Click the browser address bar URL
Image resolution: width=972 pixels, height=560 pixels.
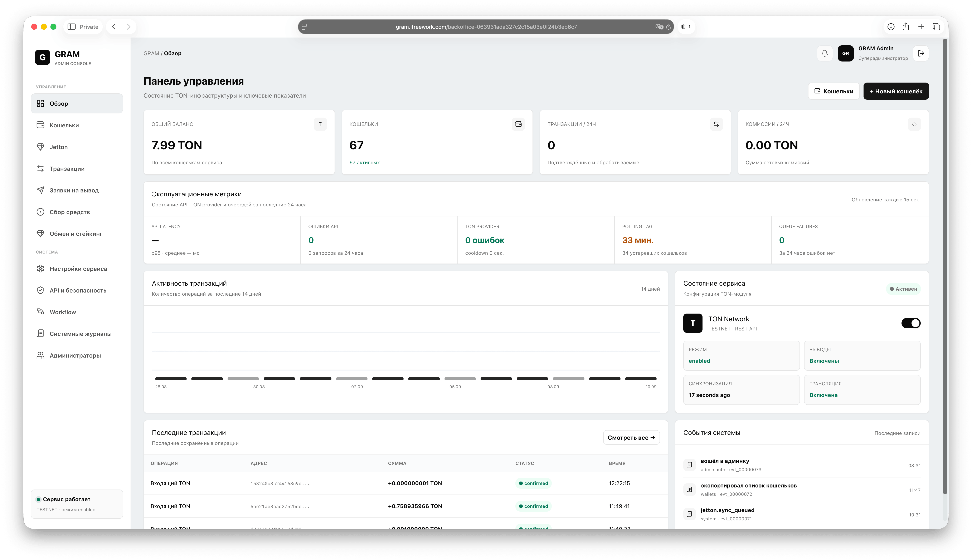[486, 27]
